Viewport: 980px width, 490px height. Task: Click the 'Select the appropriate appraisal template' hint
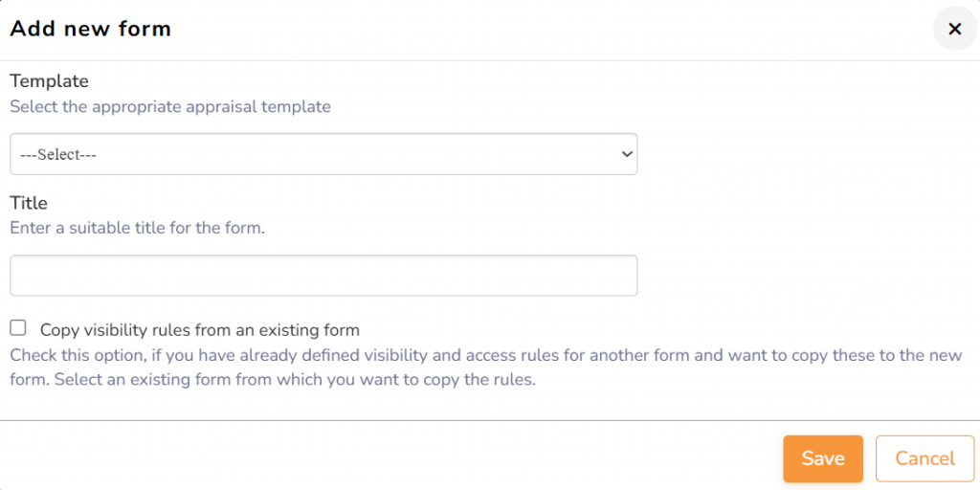(x=170, y=106)
